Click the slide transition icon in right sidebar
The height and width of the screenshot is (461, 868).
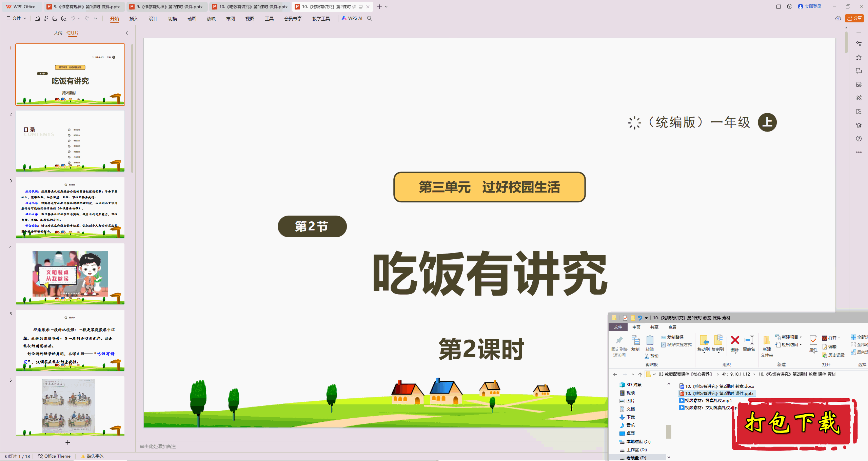pyautogui.click(x=859, y=71)
